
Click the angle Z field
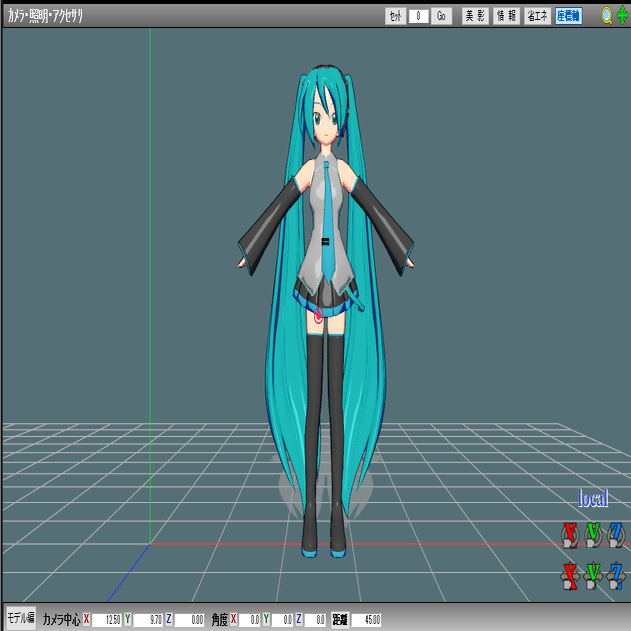[x=315, y=620]
